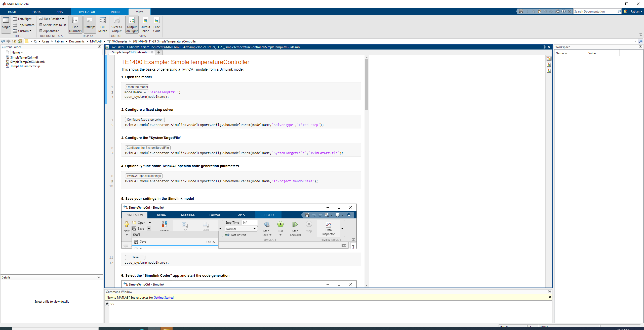The image size is (644, 330).
Task: Open Help from the question mark icon
Action: click(x=563, y=12)
